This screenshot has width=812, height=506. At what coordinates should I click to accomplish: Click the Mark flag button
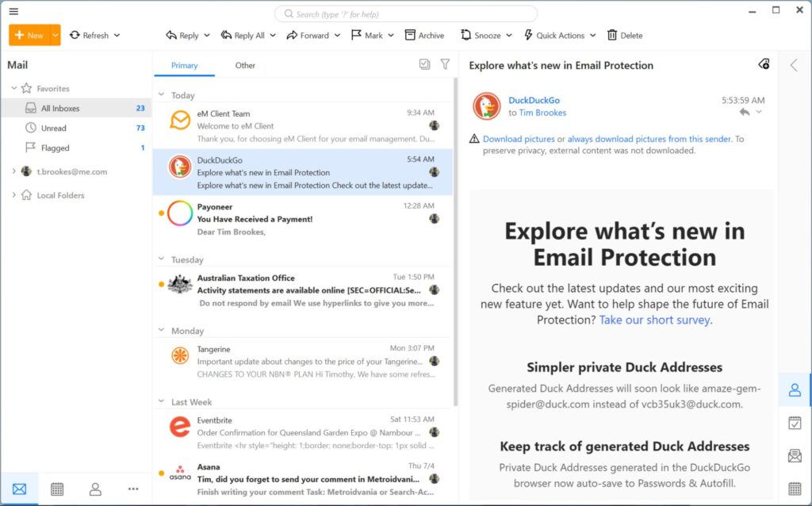[366, 35]
